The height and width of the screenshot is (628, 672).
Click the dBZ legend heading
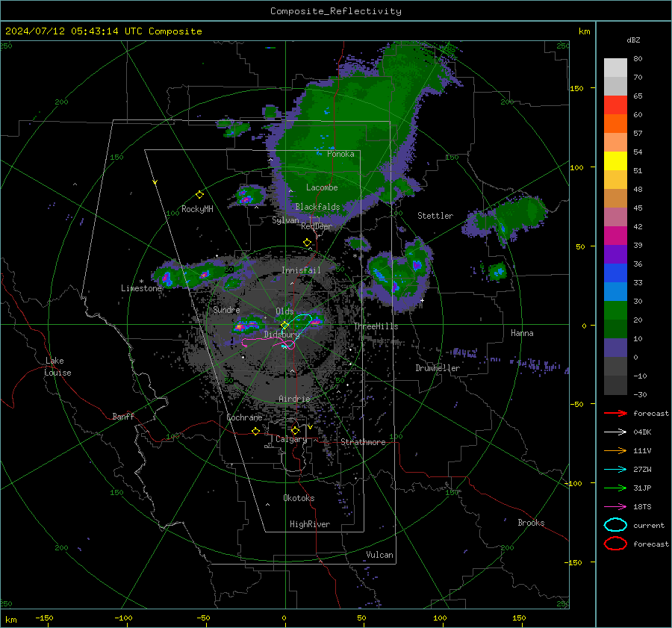(x=633, y=40)
